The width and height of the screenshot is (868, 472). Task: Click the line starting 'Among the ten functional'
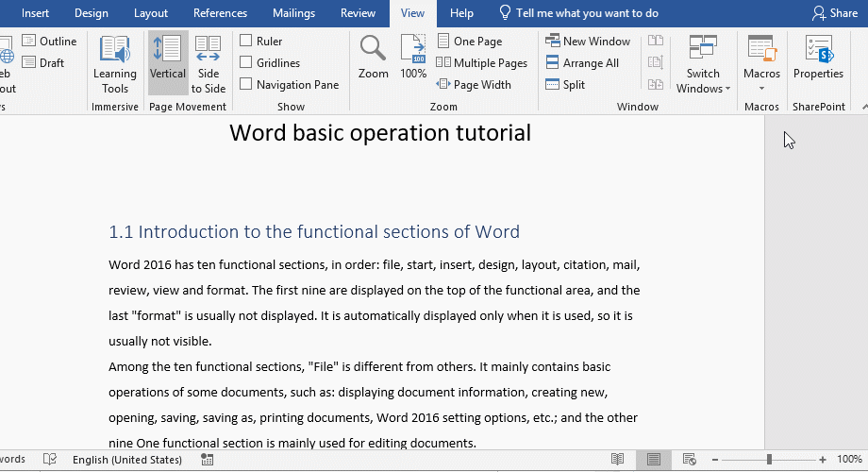tap(359, 366)
